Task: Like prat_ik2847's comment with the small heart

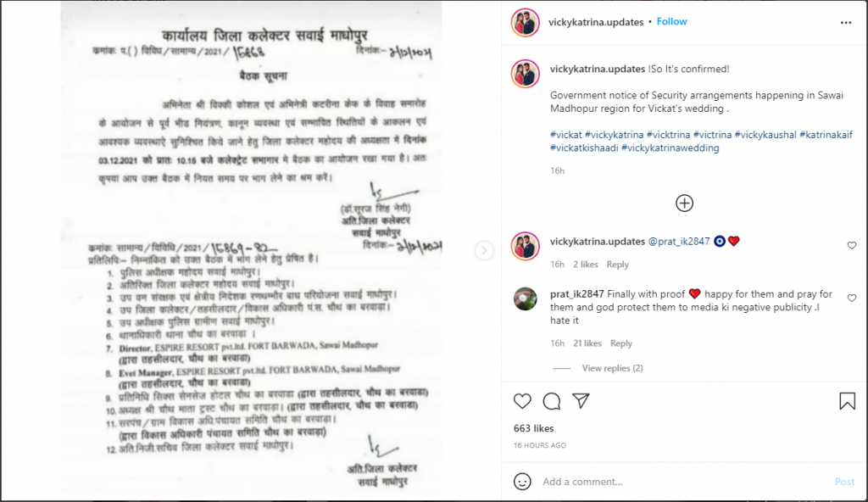Action: 851,298
